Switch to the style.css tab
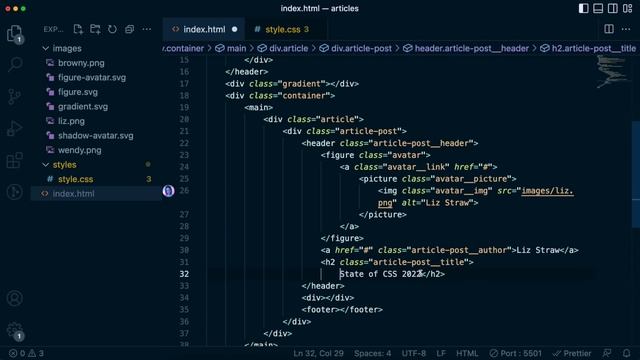The image size is (640, 360). (286, 29)
